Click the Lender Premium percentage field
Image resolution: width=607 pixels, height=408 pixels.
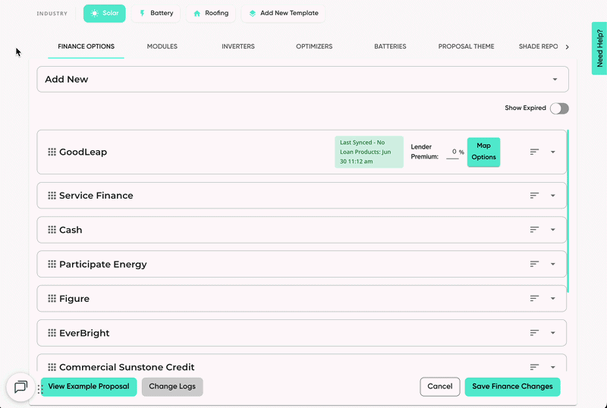[x=454, y=152]
